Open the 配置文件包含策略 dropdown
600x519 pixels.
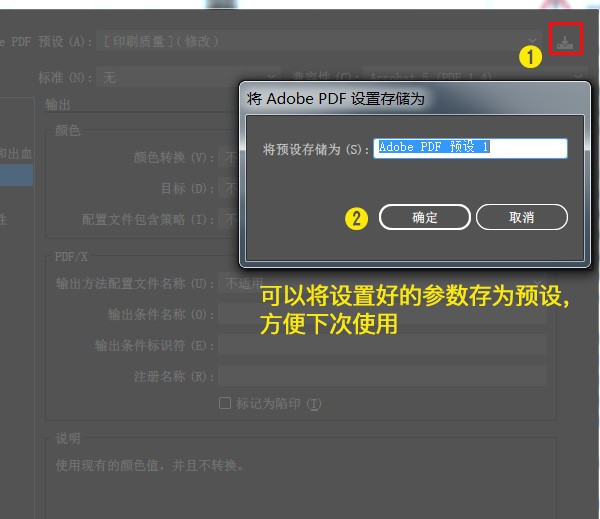pos(228,219)
